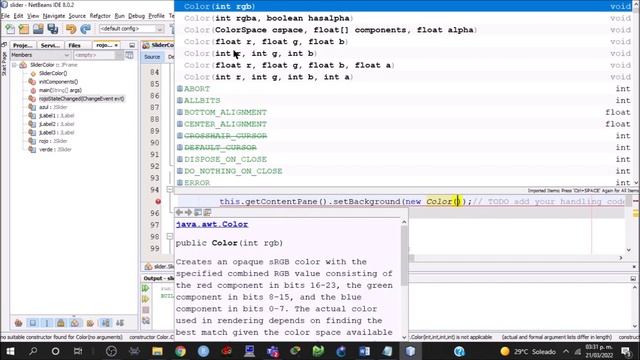
Task: Click javadoc Back arrow button
Action: pyautogui.click(x=179, y=212)
